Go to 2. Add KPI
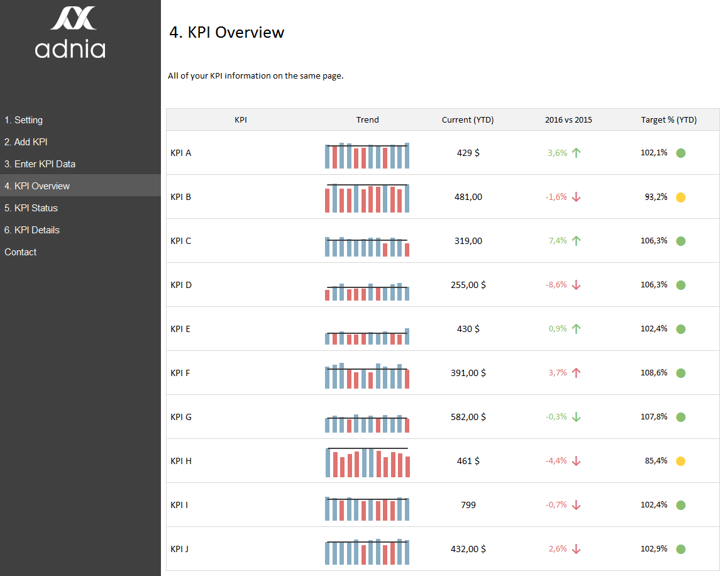Image resolution: width=728 pixels, height=576 pixels. point(26,141)
